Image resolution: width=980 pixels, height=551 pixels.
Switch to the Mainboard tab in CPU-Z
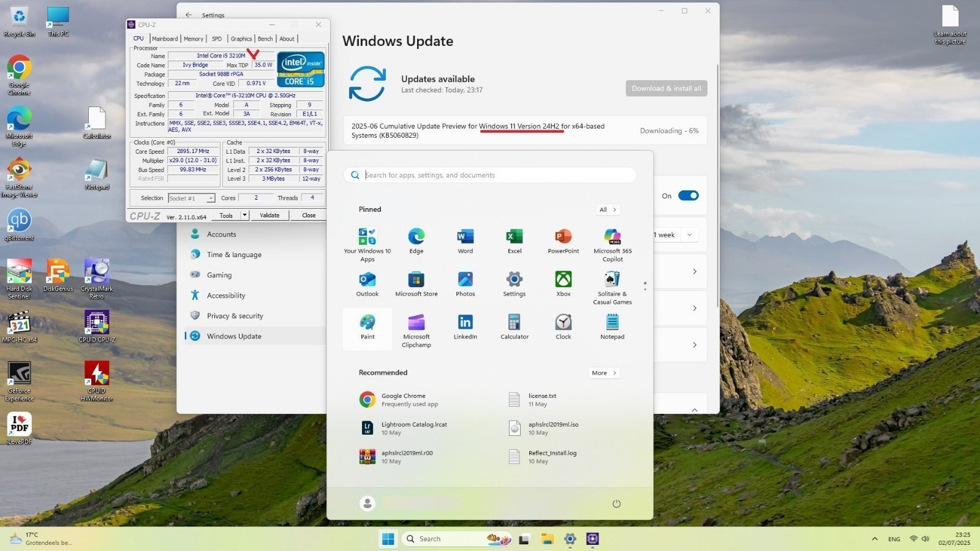[165, 39]
